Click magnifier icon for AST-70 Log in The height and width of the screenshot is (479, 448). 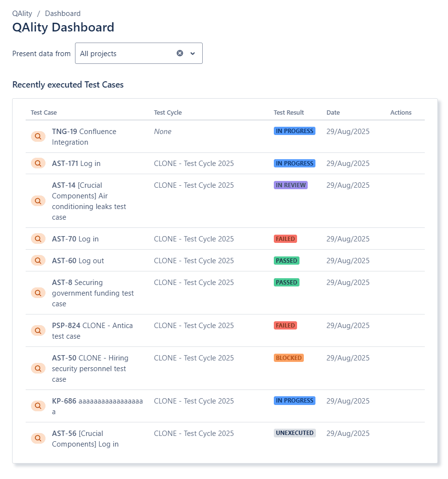coord(38,239)
